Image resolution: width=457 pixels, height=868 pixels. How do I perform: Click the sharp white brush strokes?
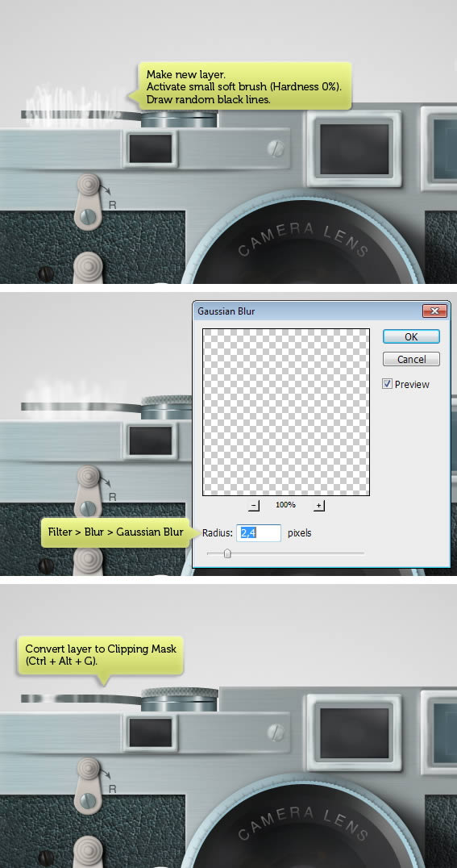click(x=70, y=100)
